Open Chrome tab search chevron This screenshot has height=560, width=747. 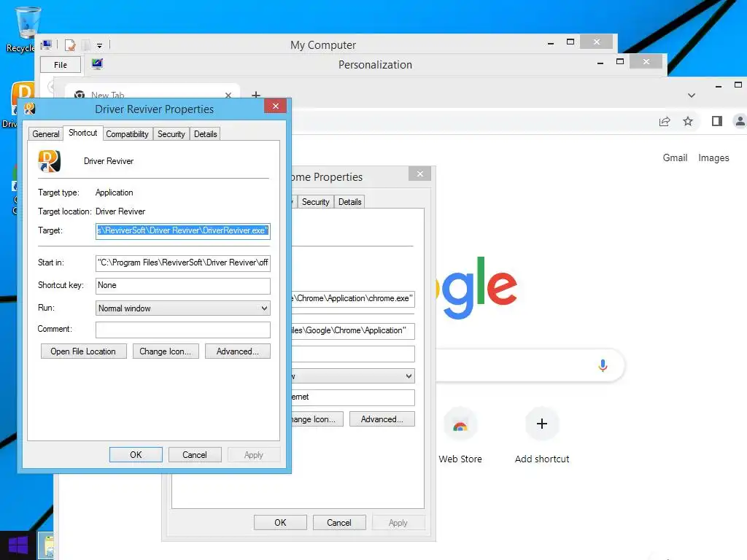pyautogui.click(x=692, y=96)
